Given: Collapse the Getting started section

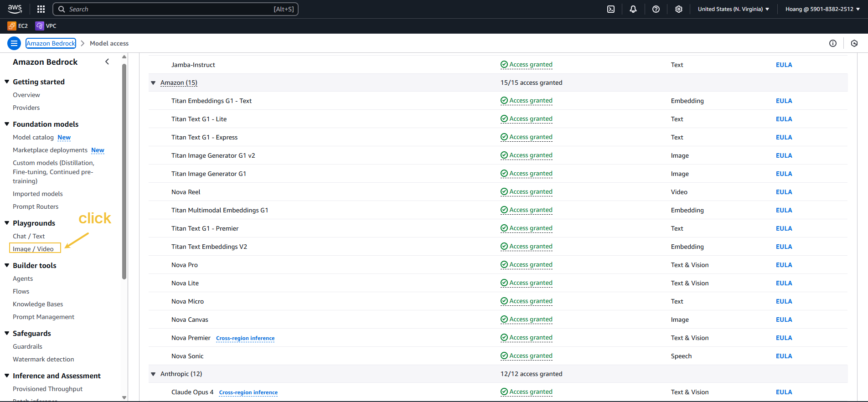Looking at the screenshot, I should click(7, 82).
